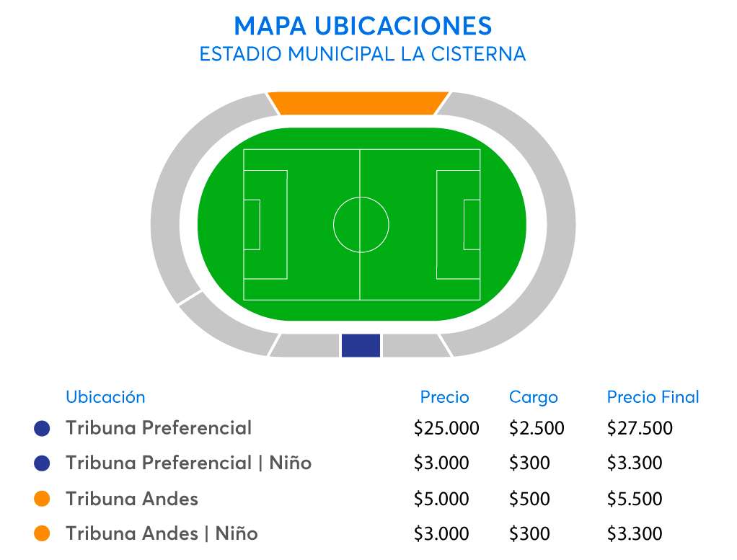Click blue dot beside Tribuna Preferencial
737x560 pixels.
pyautogui.click(x=43, y=429)
